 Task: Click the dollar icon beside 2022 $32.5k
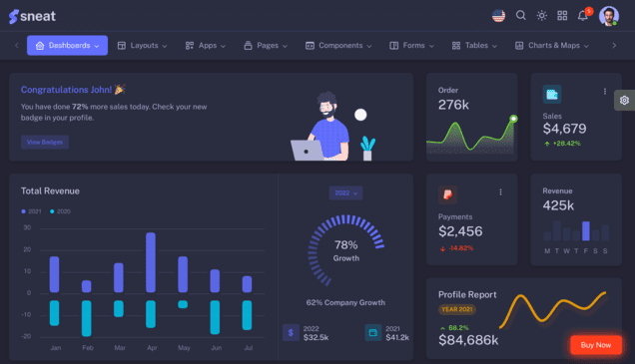[291, 333]
